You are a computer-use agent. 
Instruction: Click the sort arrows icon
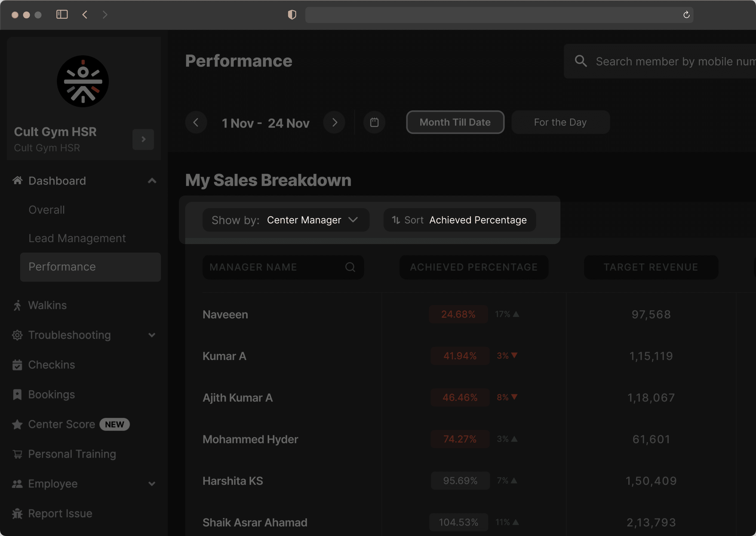point(396,220)
